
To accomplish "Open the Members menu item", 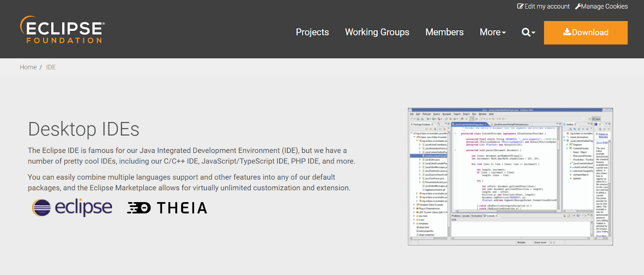I will [444, 32].
